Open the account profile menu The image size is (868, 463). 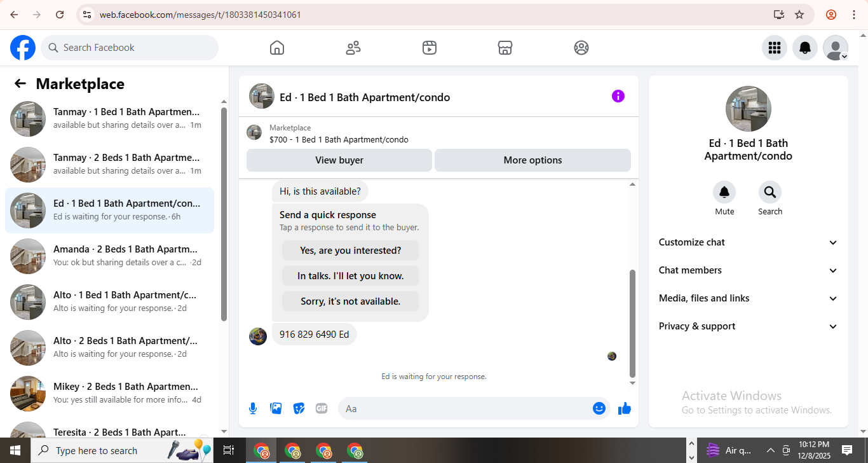pos(836,48)
